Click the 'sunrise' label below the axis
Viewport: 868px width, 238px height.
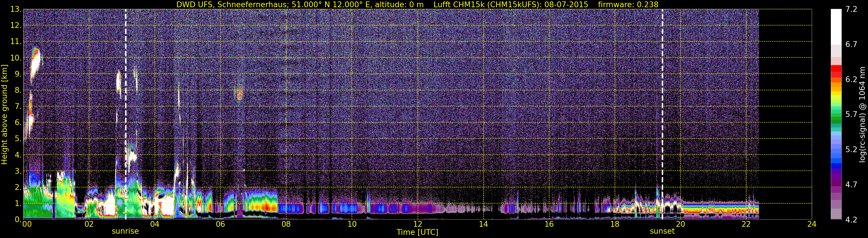(125, 231)
